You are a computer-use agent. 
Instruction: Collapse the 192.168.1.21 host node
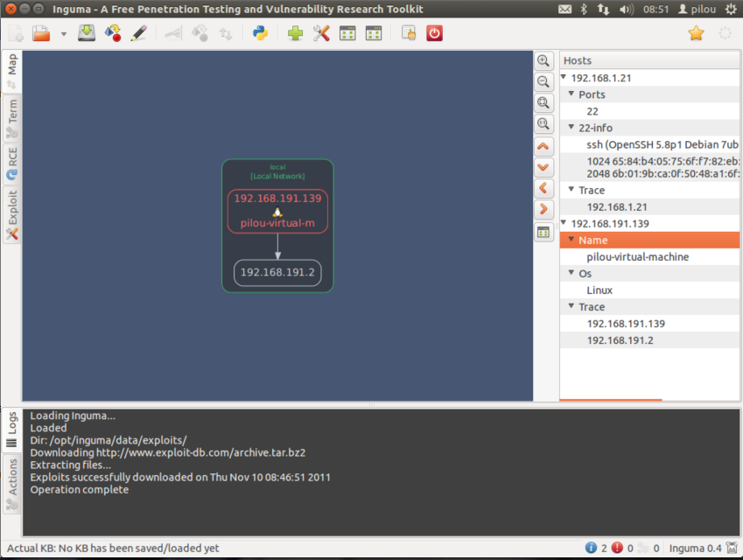point(564,77)
